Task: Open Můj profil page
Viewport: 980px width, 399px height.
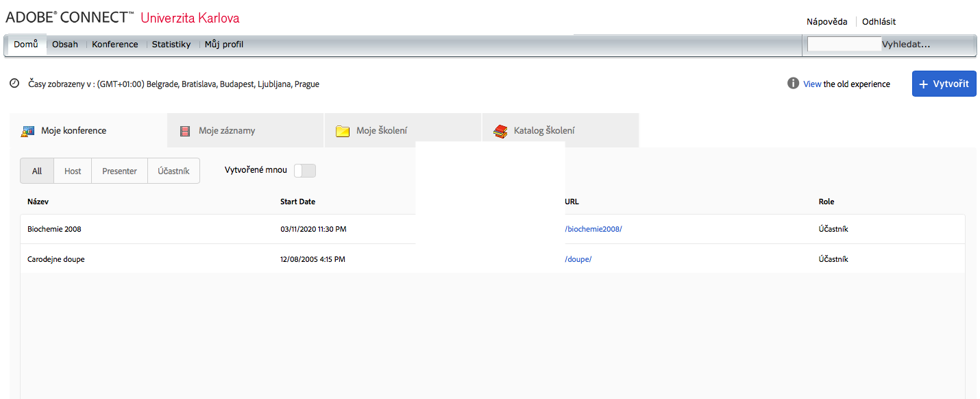Action: point(224,45)
